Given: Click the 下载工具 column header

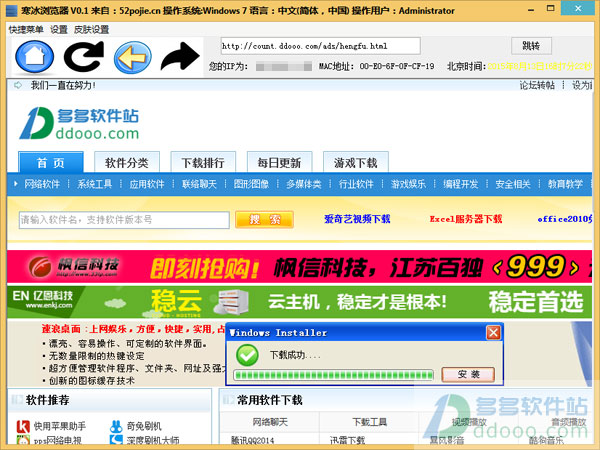Looking at the screenshot, I should (x=370, y=422).
